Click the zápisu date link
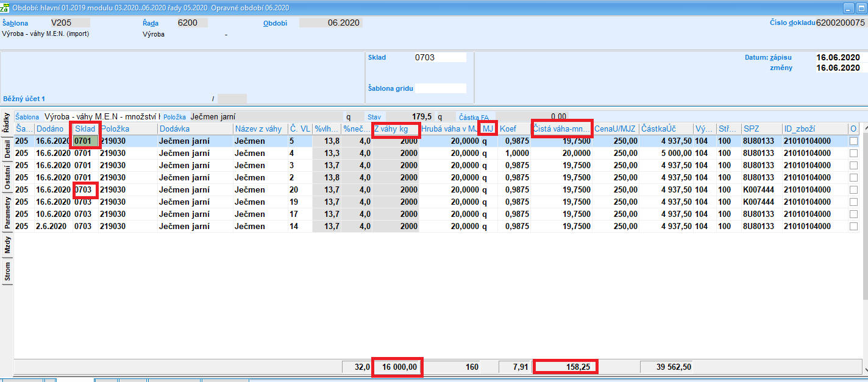Image resolution: width=868 pixels, height=382 pixels. click(782, 57)
